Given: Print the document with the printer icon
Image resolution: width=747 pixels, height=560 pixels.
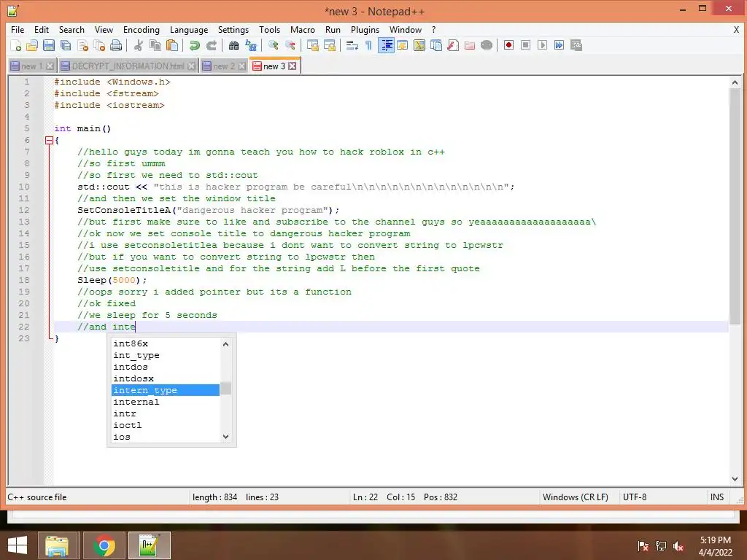Looking at the screenshot, I should (116, 45).
